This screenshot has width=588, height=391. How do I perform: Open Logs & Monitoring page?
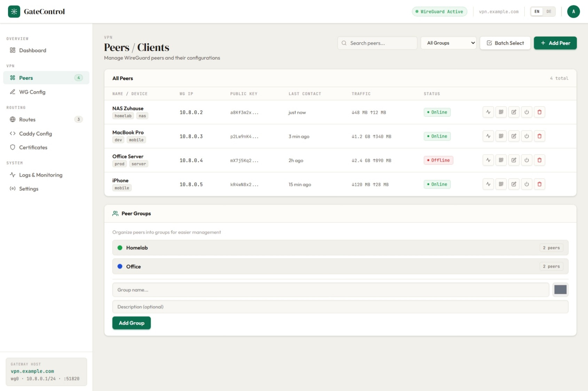tap(40, 175)
